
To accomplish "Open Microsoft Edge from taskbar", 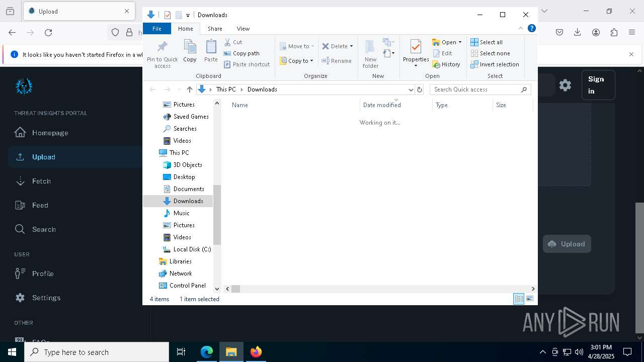I will coord(207,352).
